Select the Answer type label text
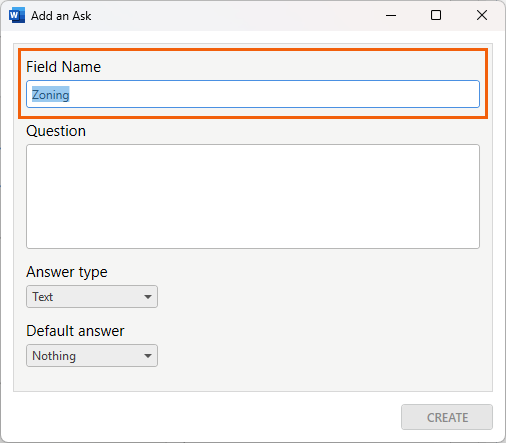 (x=67, y=272)
